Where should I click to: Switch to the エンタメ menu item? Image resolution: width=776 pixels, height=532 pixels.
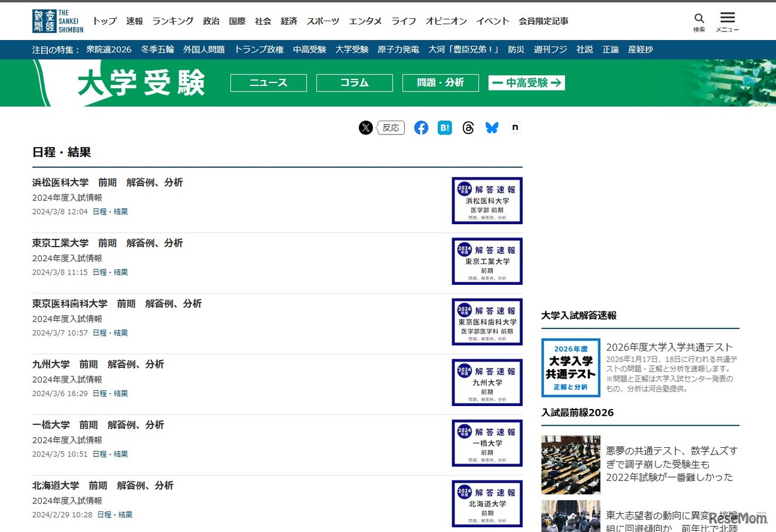tap(365, 21)
